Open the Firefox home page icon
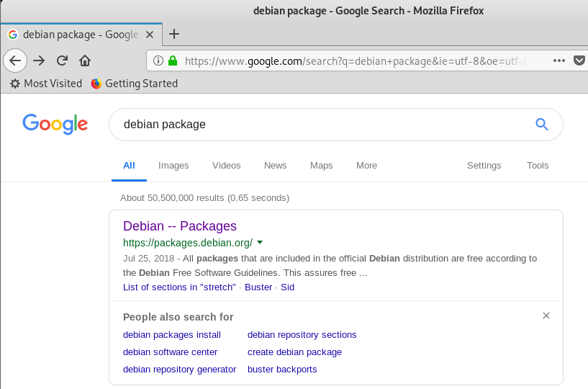This screenshot has width=588, height=389. 85,61
